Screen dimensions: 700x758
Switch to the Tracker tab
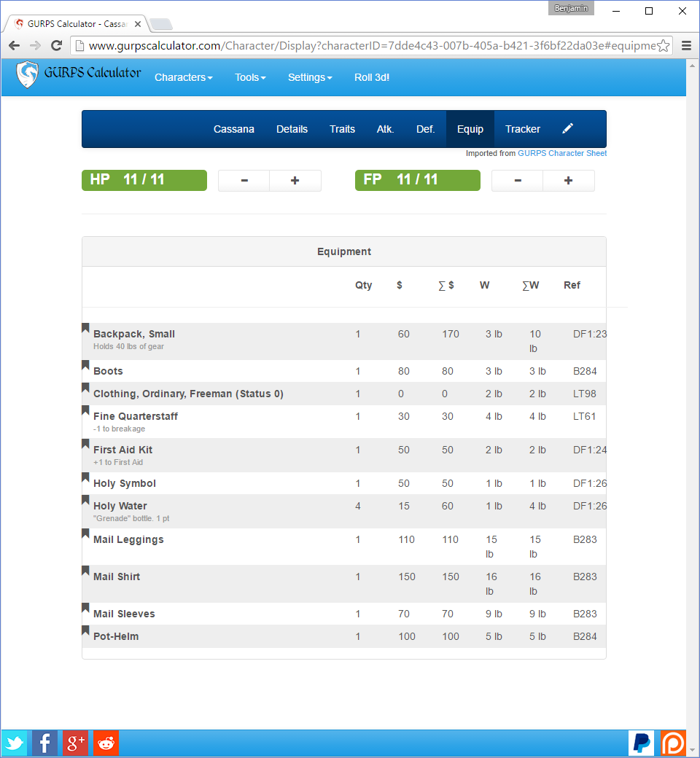pyautogui.click(x=522, y=129)
